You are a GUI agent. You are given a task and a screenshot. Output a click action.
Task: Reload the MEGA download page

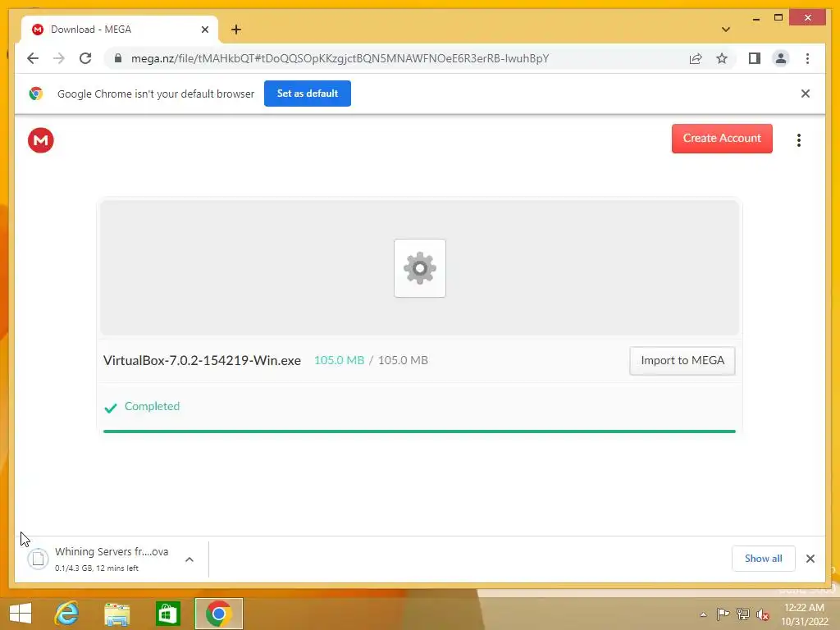pos(85,58)
